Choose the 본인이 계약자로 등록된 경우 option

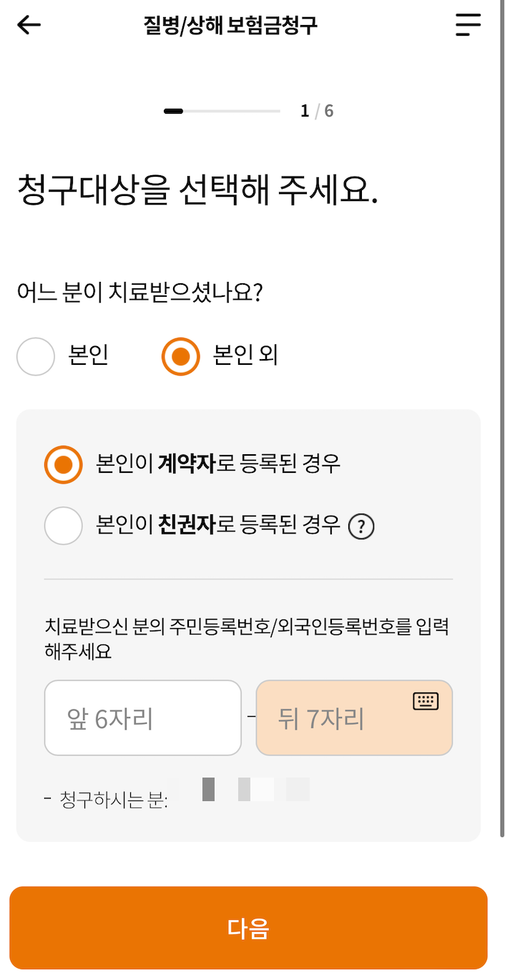point(63,464)
